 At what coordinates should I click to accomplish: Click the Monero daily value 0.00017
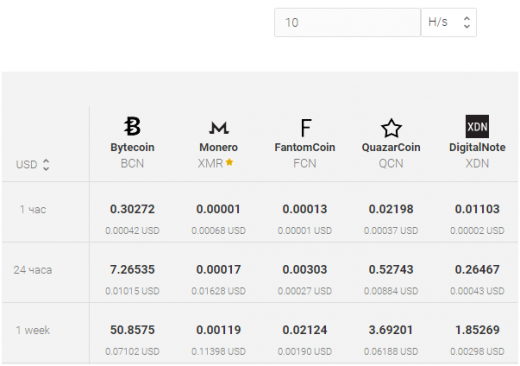(x=218, y=269)
